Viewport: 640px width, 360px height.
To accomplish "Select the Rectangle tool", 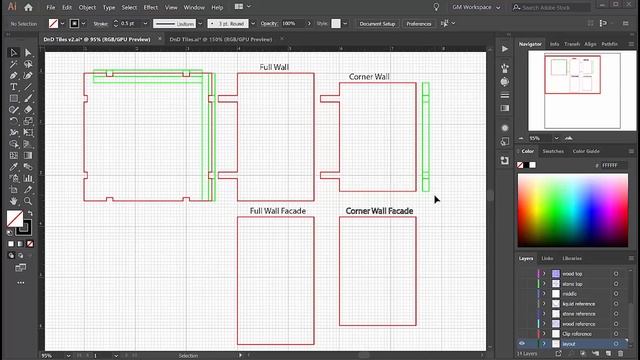I will tap(13, 98).
